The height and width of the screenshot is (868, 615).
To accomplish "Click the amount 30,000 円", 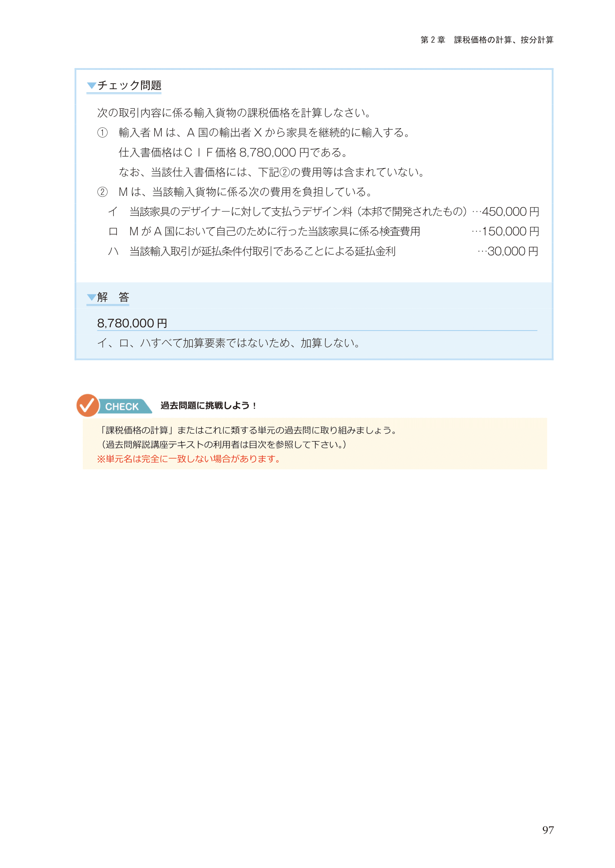I will pyautogui.click(x=513, y=251).
